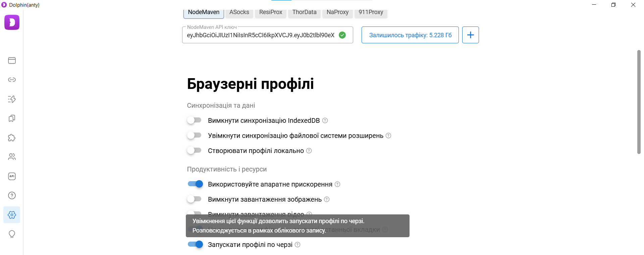Open the browser profiles window icon
This screenshot has width=644, height=255.
click(x=12, y=60)
